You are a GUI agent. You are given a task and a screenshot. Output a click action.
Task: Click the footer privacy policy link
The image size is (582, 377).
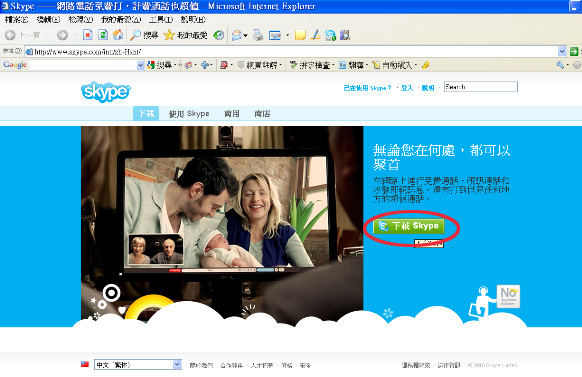416,365
